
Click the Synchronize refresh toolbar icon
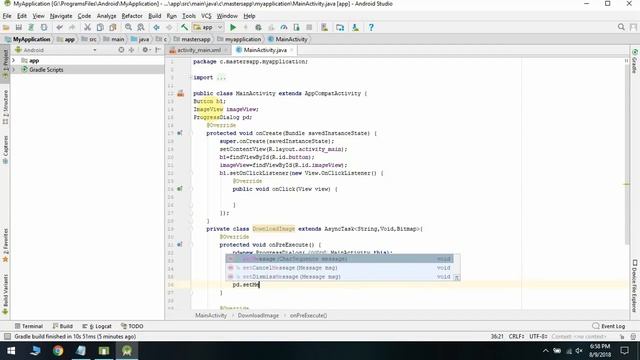click(44, 27)
